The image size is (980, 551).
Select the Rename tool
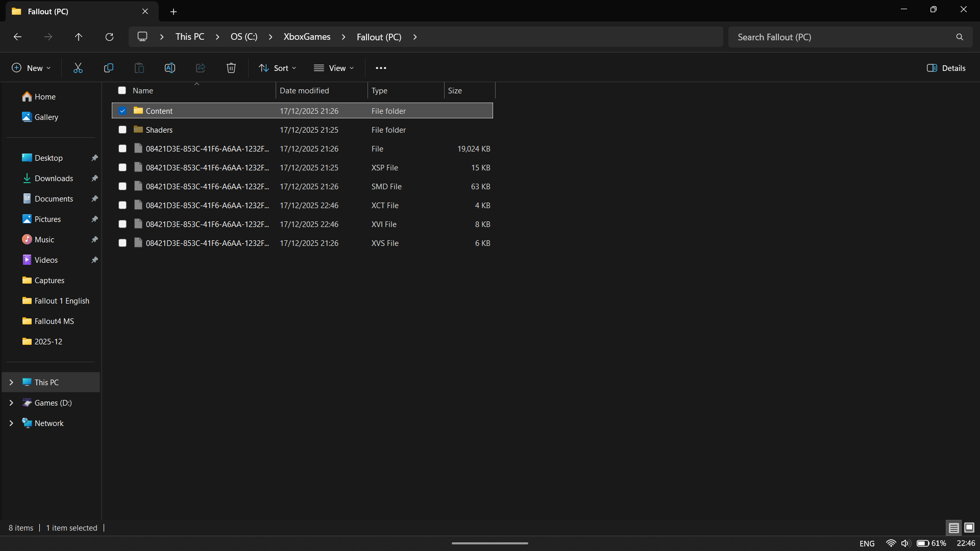pyautogui.click(x=169, y=67)
